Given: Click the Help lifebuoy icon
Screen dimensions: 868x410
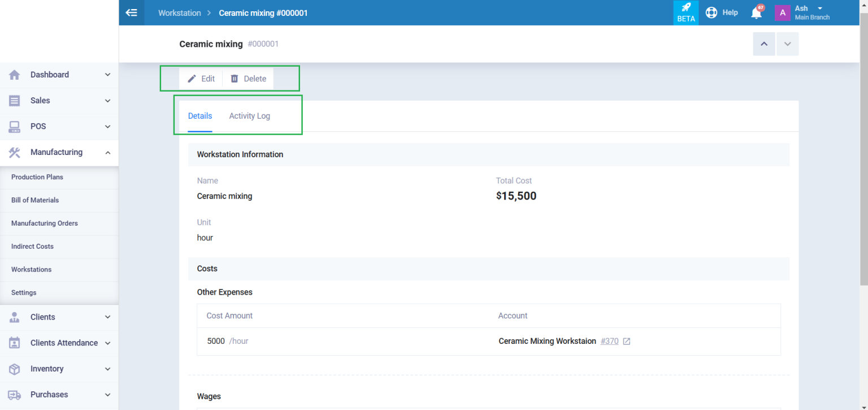Looking at the screenshot, I should point(711,12).
